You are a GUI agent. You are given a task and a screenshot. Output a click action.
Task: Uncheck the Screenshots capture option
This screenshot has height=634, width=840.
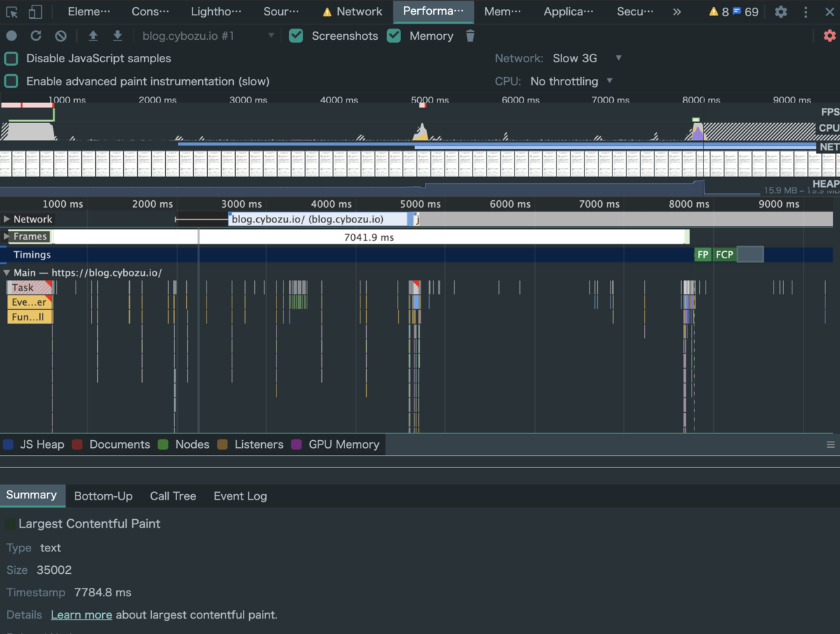pos(296,35)
